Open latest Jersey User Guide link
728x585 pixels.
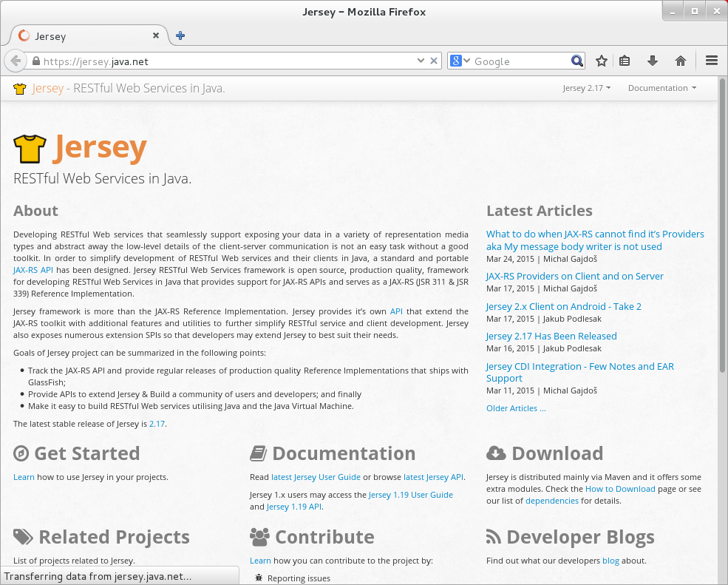pos(316,477)
